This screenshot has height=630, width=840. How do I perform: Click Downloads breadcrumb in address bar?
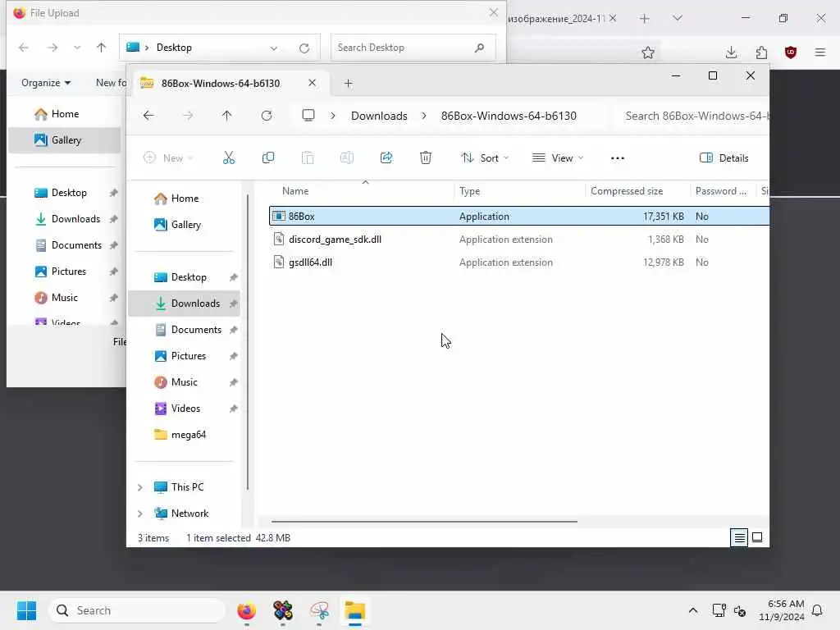(379, 116)
